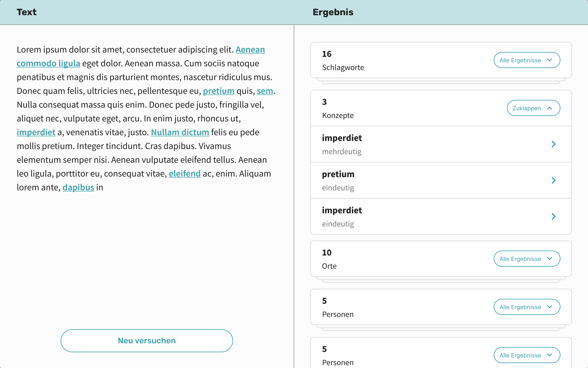Expand Schlagworte with 'Alle Ergebnisse'
Screen dimensions: 588x368
pos(526,60)
